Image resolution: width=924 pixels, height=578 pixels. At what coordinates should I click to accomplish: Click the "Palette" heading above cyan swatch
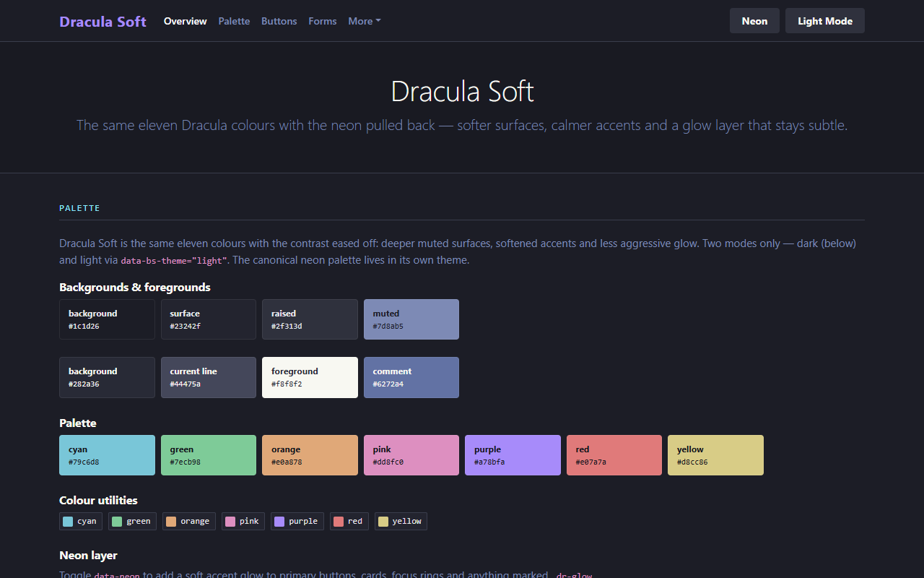point(78,423)
